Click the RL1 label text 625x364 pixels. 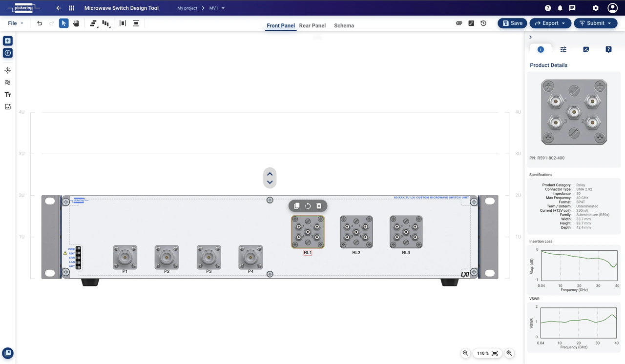tap(308, 253)
